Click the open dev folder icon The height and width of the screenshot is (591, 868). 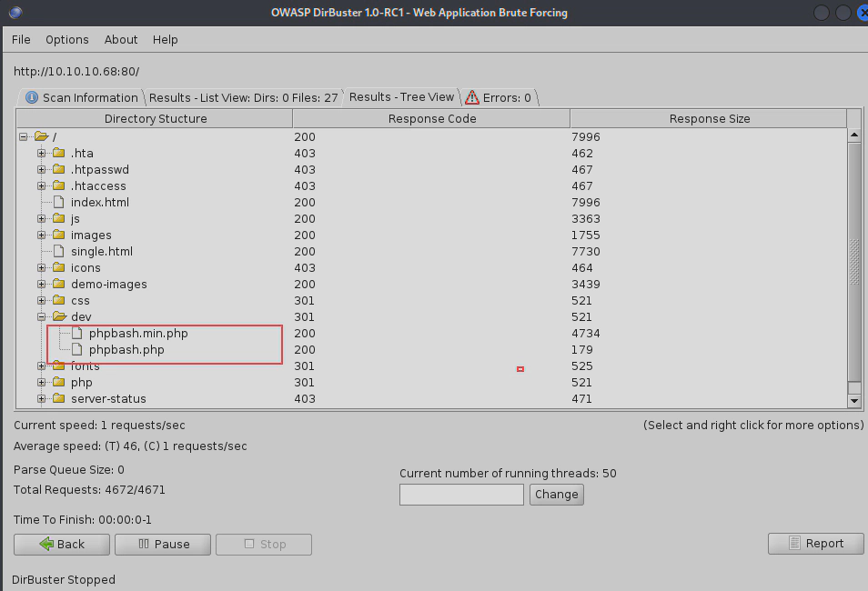coord(59,317)
